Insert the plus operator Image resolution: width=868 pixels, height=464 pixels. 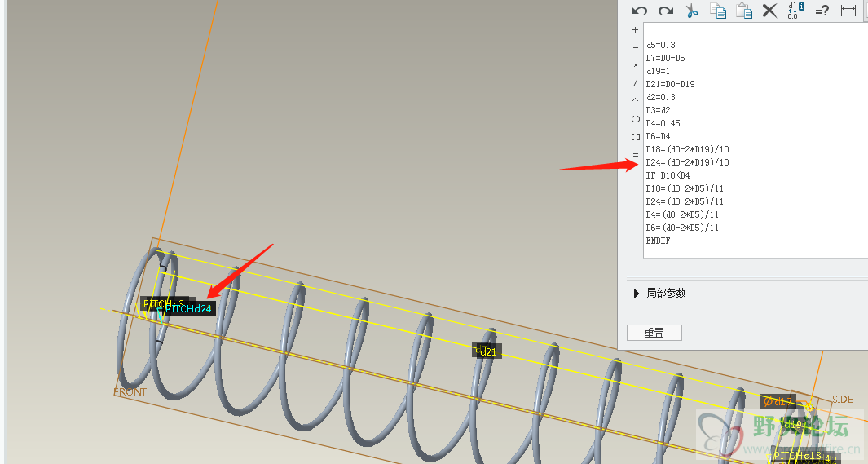[x=635, y=30]
